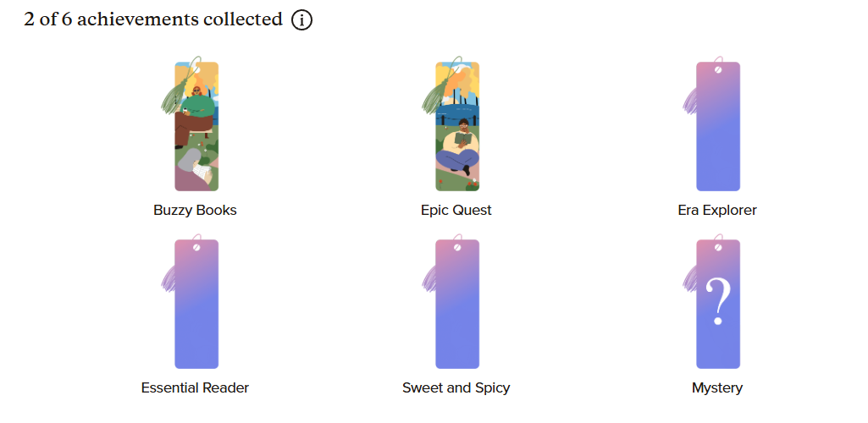Click the Buzzy Books achievement label
Screen dimensions: 868x423
(195, 210)
